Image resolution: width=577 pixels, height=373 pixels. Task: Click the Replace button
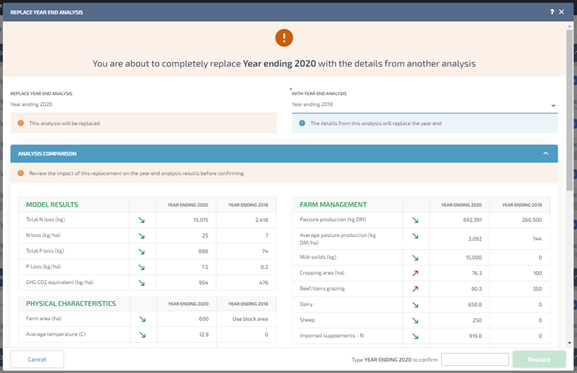point(539,359)
